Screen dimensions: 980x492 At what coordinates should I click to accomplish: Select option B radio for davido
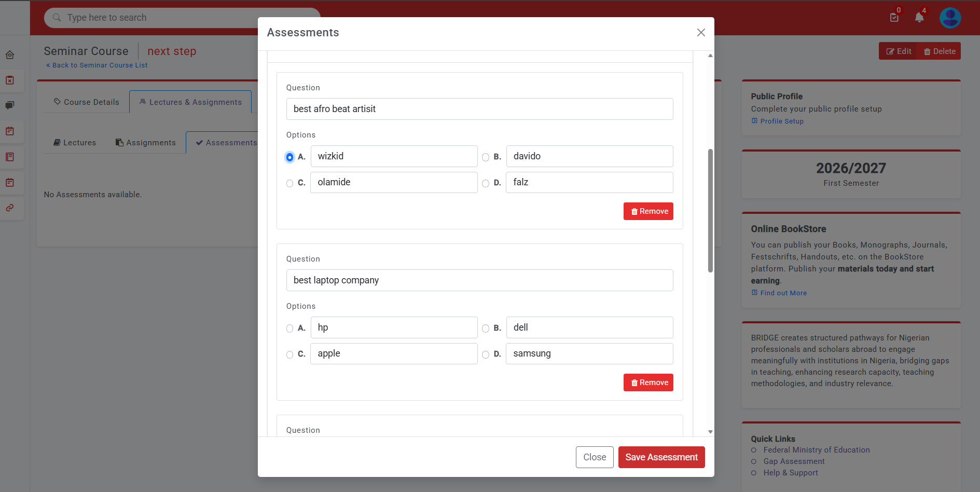[486, 157]
